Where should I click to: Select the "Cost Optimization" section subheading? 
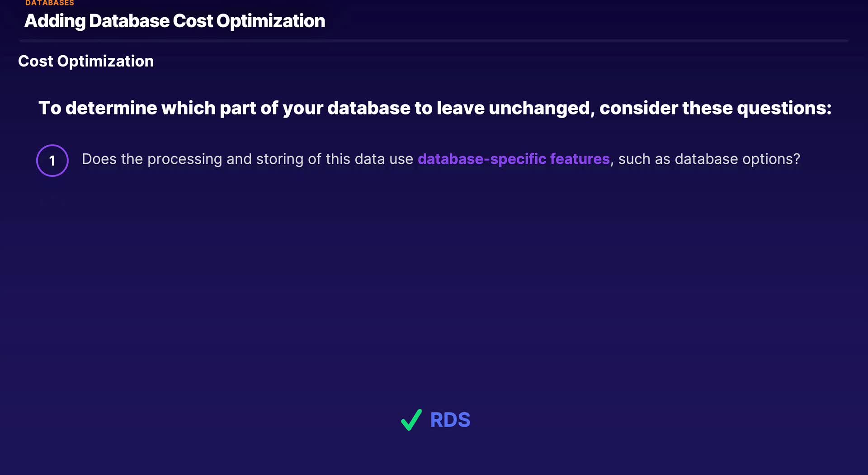pos(86,61)
